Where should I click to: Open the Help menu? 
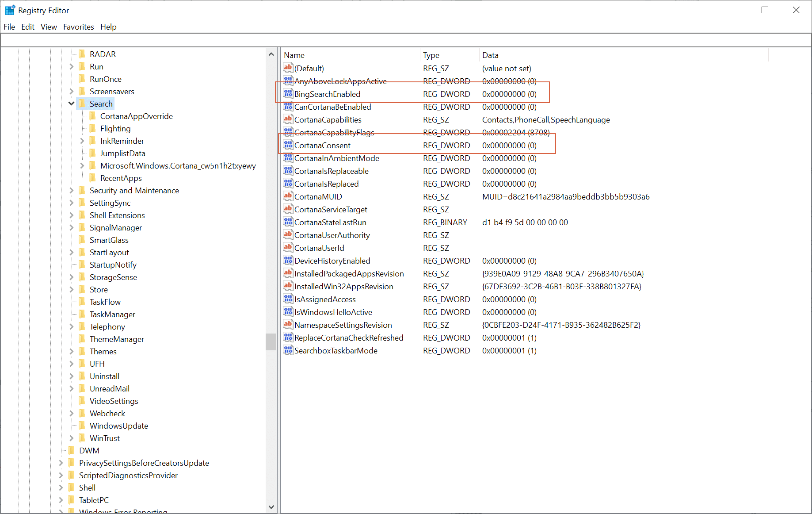click(108, 27)
